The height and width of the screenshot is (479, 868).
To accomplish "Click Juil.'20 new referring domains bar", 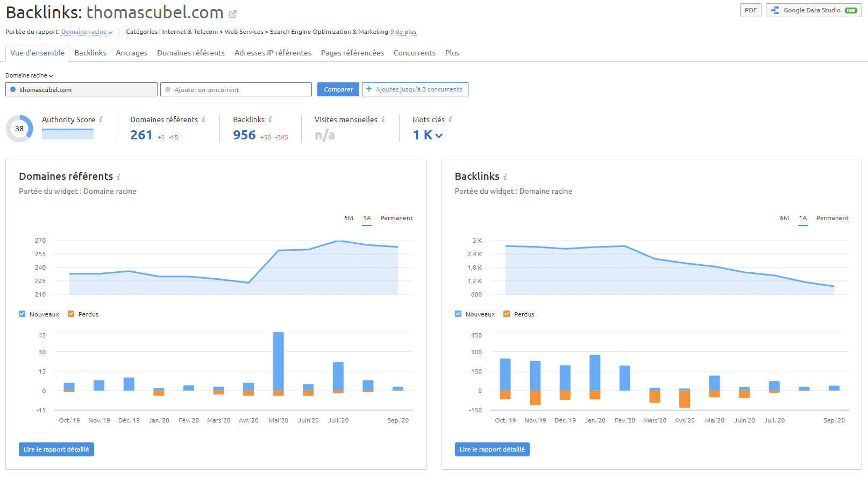I will coord(338,376).
